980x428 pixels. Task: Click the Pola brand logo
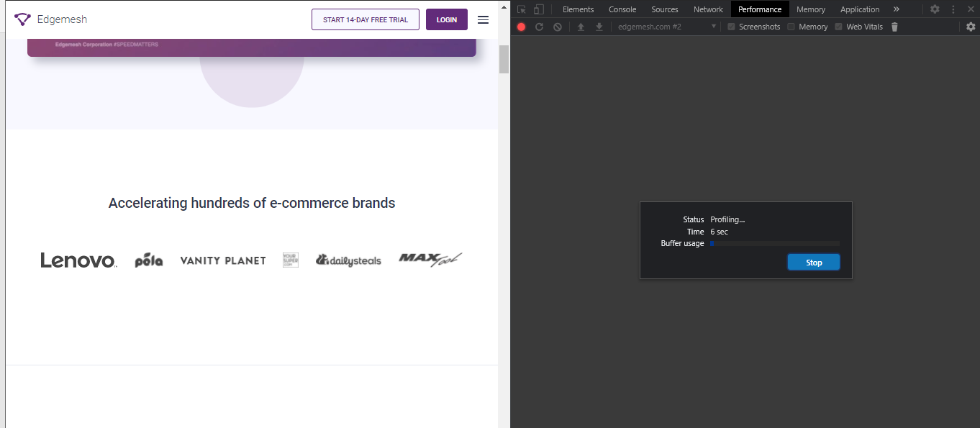click(149, 260)
